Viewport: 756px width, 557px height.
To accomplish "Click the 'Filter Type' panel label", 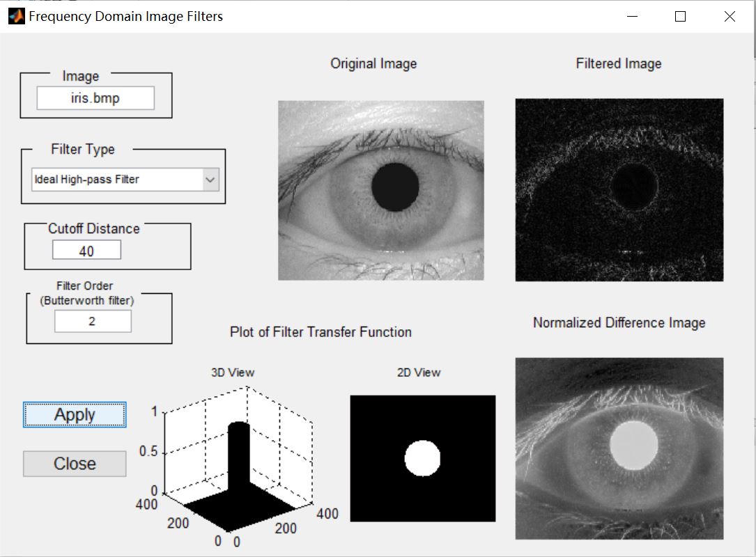I will tap(83, 150).
